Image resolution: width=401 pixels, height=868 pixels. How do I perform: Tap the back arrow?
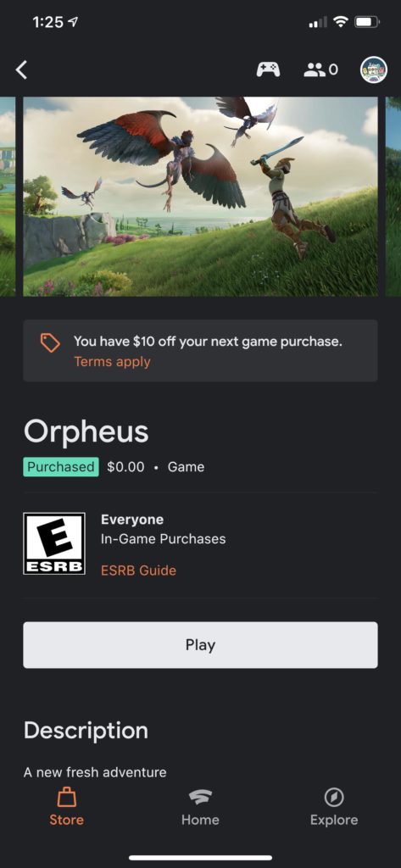tap(21, 70)
